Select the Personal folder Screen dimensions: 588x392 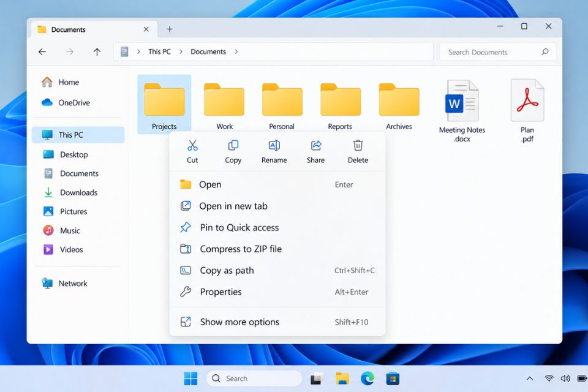282,107
